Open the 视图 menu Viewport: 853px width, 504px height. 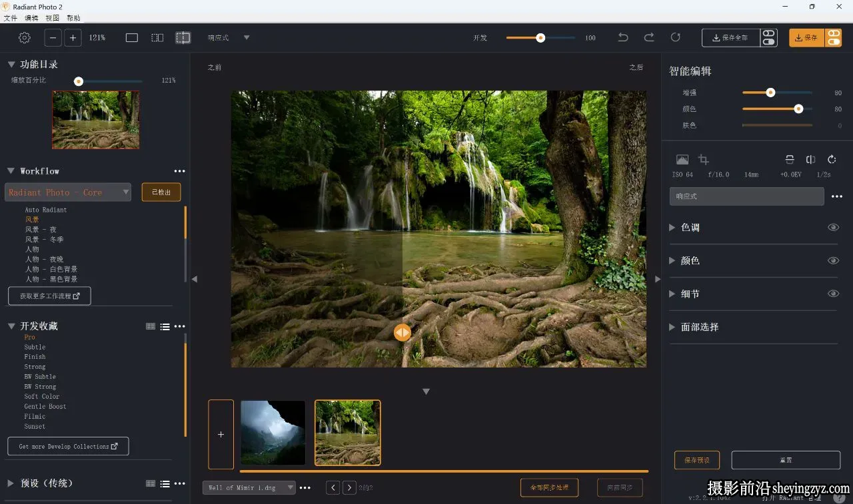click(x=53, y=18)
